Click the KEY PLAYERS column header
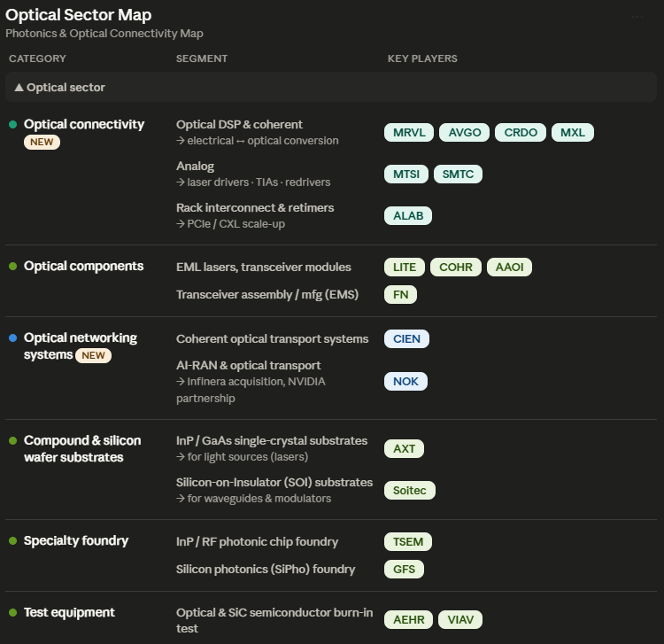 point(422,58)
